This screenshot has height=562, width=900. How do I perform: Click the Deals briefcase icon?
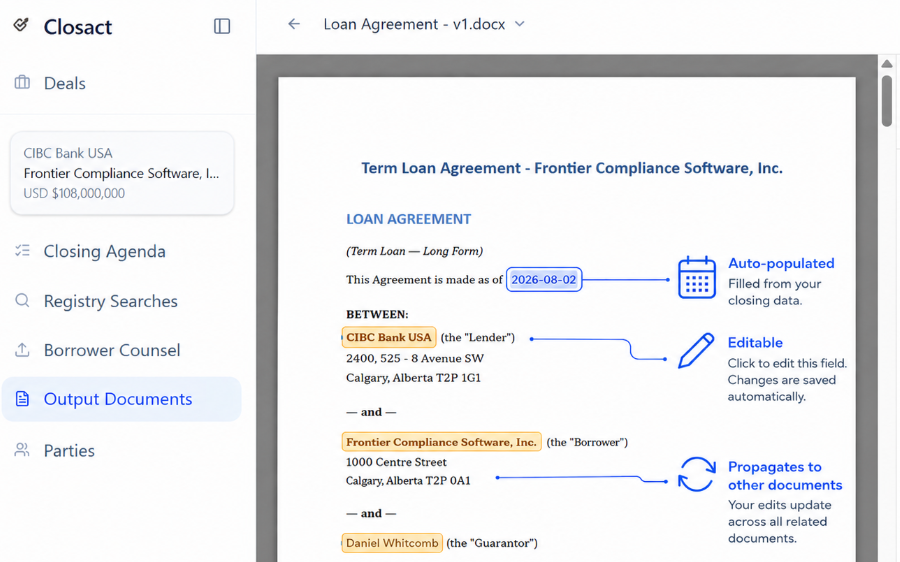(22, 83)
